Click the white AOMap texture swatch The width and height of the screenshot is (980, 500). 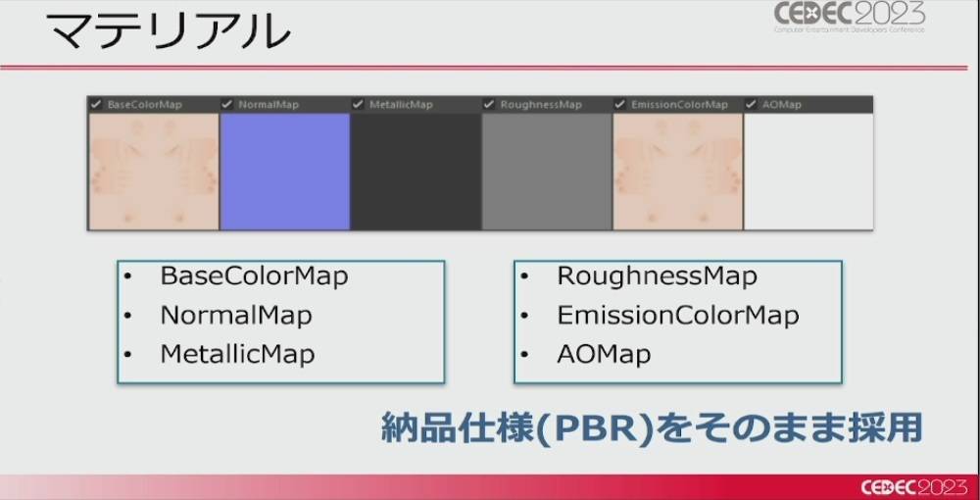(x=808, y=172)
